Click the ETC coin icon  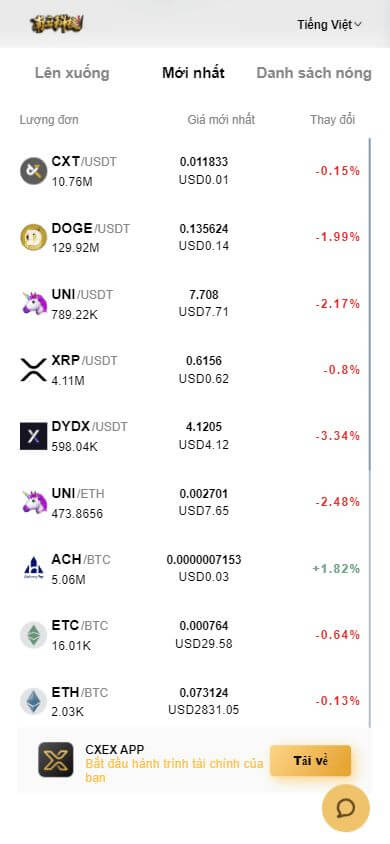pos(34,635)
